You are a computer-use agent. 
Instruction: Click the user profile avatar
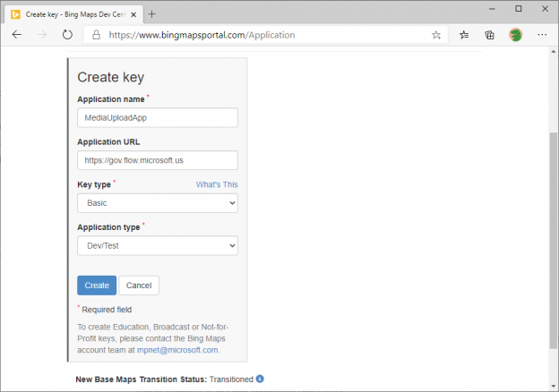pos(516,35)
